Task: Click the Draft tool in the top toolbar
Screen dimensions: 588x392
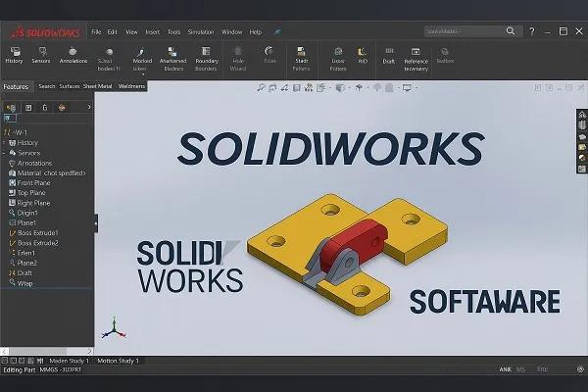Action: (389, 55)
